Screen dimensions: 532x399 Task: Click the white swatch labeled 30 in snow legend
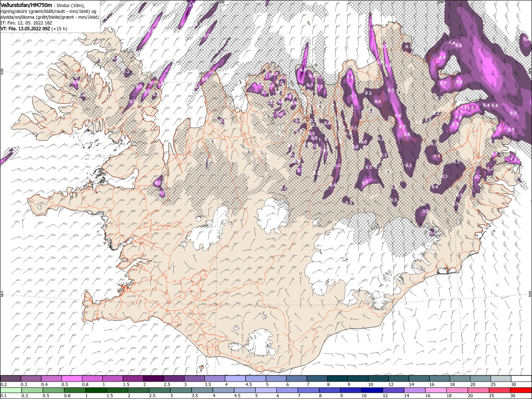pos(521,379)
